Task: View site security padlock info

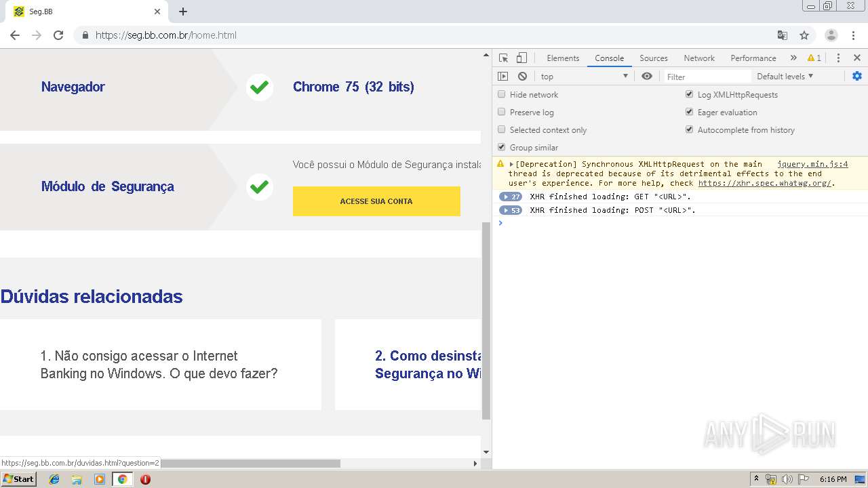Action: 85,35
